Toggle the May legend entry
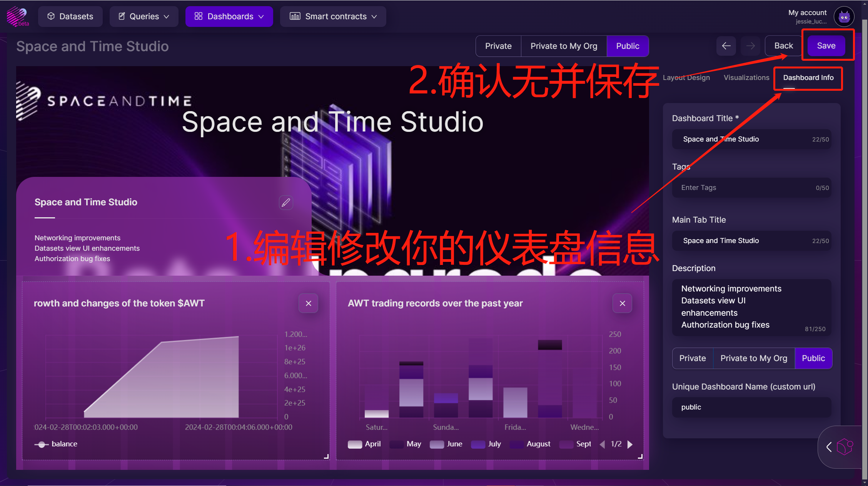 [406, 444]
